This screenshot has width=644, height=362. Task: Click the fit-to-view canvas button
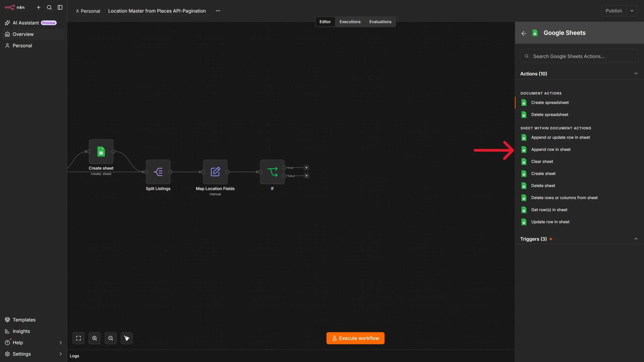78,338
